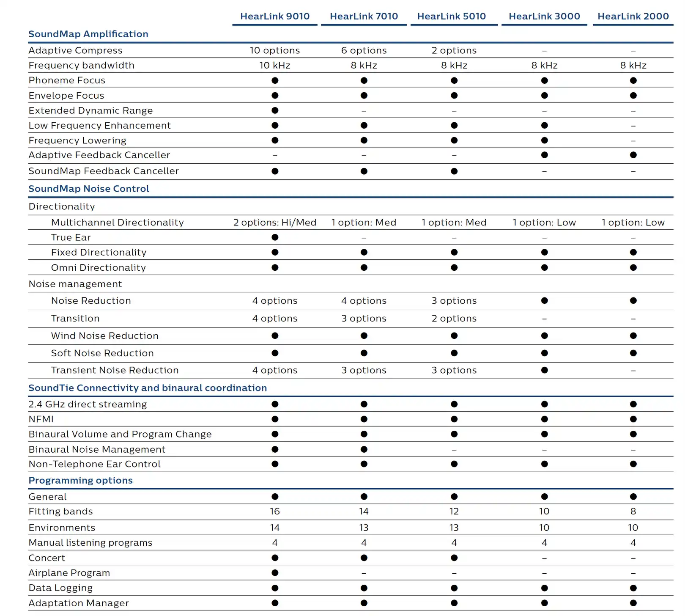The image size is (685, 616).
Task: Click the Noise management subheading
Action: (75, 284)
